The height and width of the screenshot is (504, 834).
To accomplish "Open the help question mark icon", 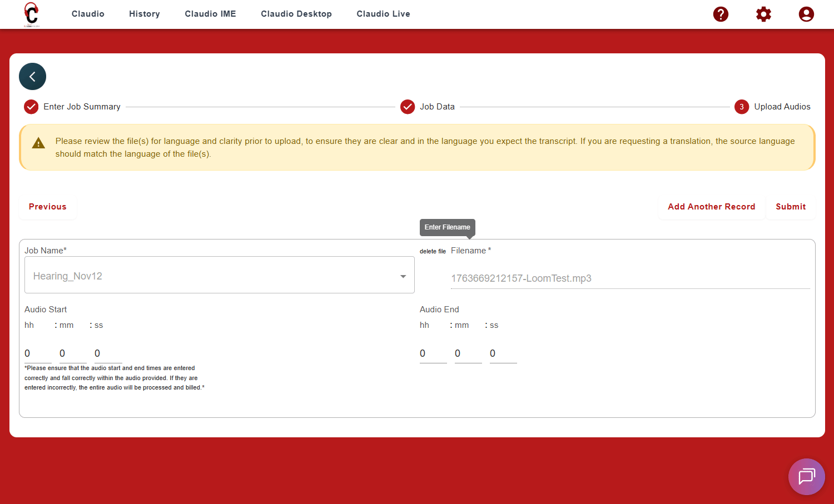I will 721,14.
